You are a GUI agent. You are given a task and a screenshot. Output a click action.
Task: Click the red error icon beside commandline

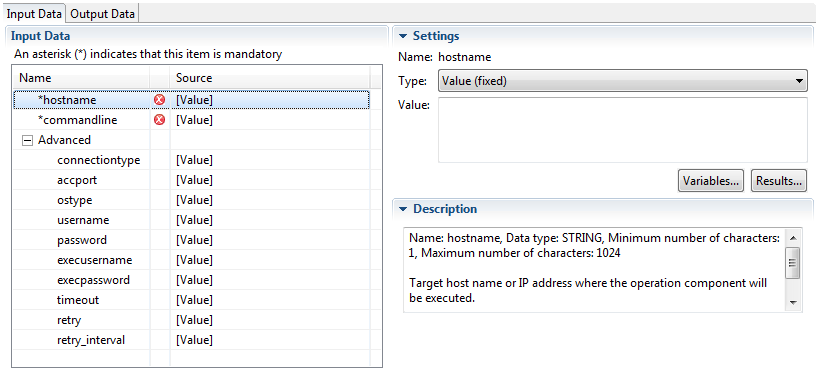pyautogui.click(x=160, y=120)
